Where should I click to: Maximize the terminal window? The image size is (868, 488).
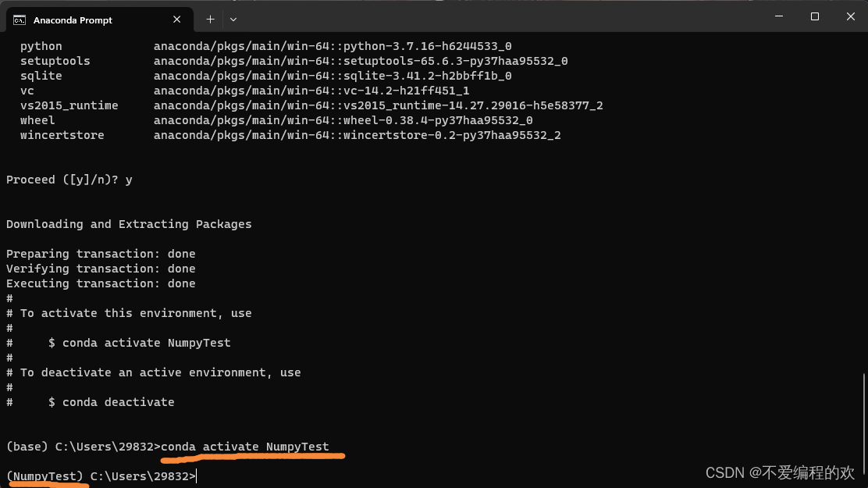(815, 16)
